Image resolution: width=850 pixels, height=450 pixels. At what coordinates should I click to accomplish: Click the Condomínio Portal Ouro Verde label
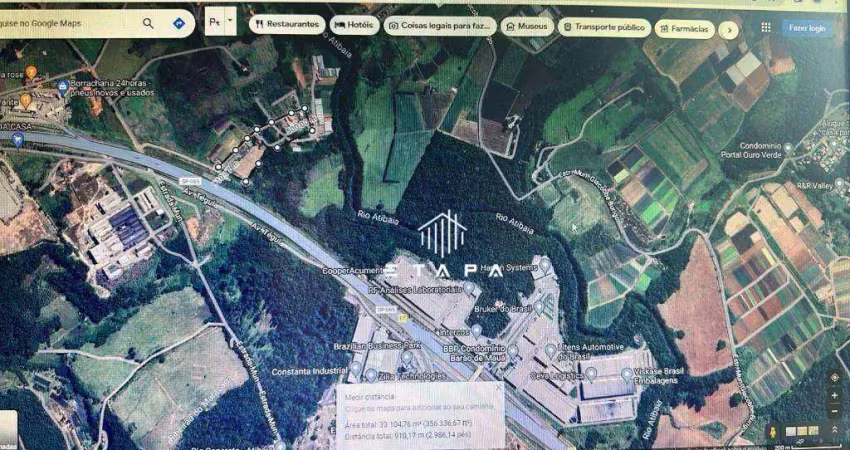point(750,150)
